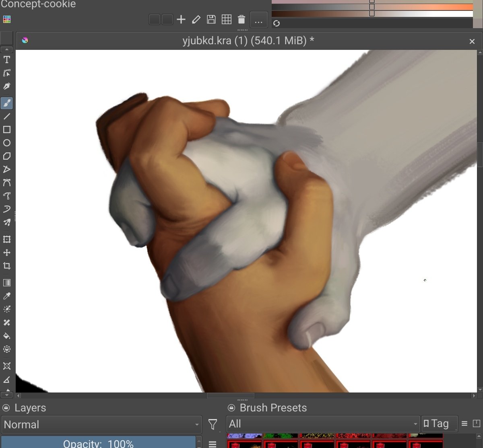Toggle the brush presets storage icon
Screen dimensions: 483x448
[477, 423]
